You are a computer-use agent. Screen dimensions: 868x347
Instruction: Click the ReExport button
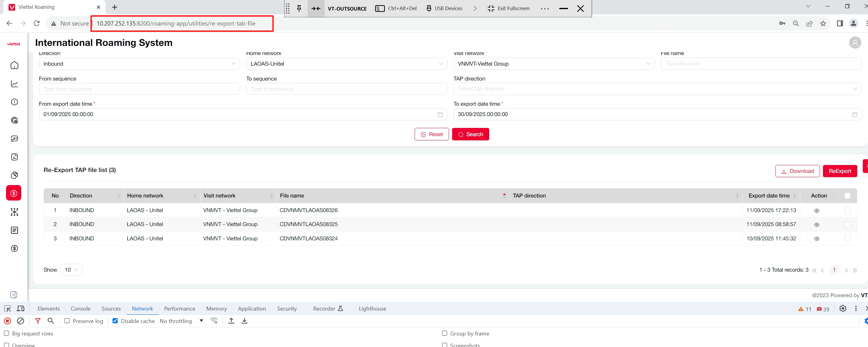[x=840, y=171]
